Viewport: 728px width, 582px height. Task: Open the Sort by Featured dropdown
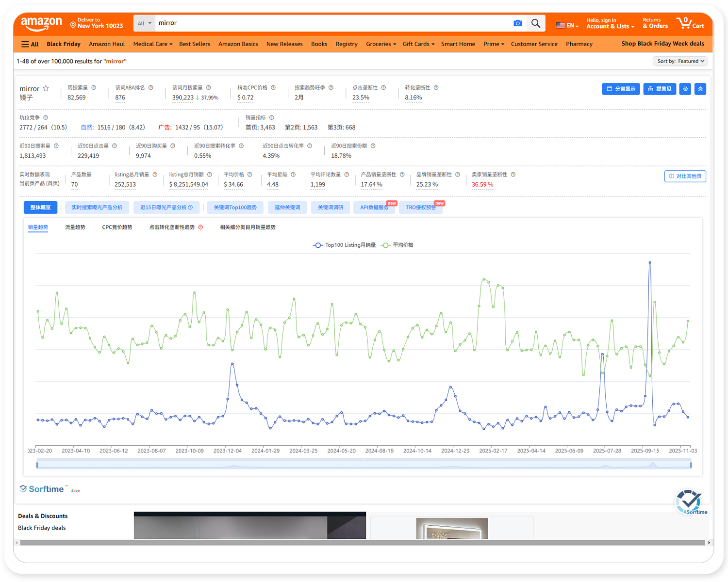680,61
